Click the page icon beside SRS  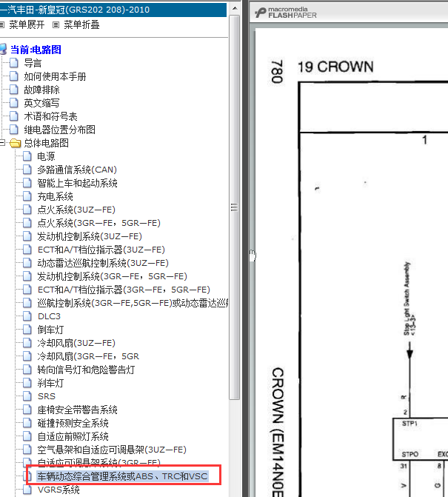coord(27,396)
